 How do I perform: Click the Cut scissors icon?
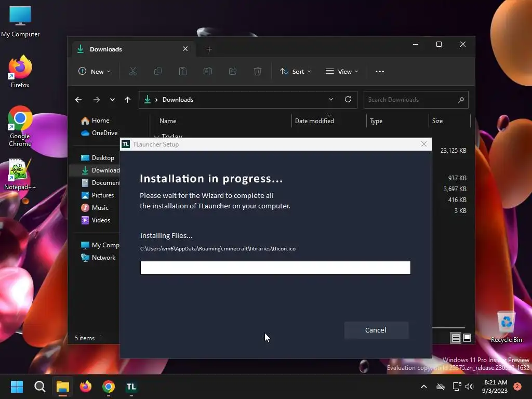(x=132, y=72)
